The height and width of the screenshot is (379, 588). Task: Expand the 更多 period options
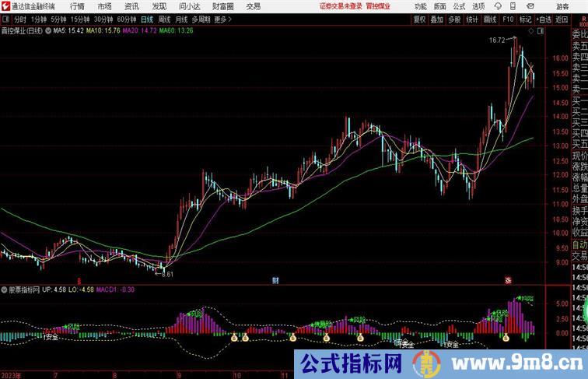point(223,19)
